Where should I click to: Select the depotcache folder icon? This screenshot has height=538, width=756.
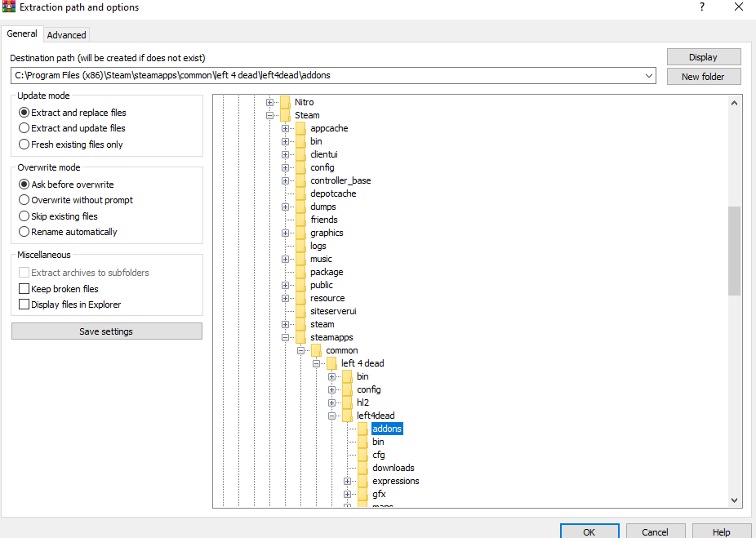(300, 193)
